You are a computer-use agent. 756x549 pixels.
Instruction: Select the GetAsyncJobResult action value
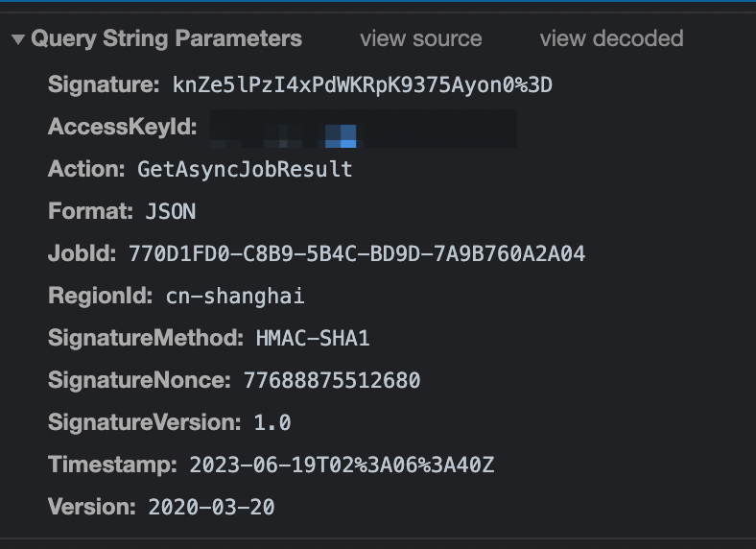[x=245, y=169]
